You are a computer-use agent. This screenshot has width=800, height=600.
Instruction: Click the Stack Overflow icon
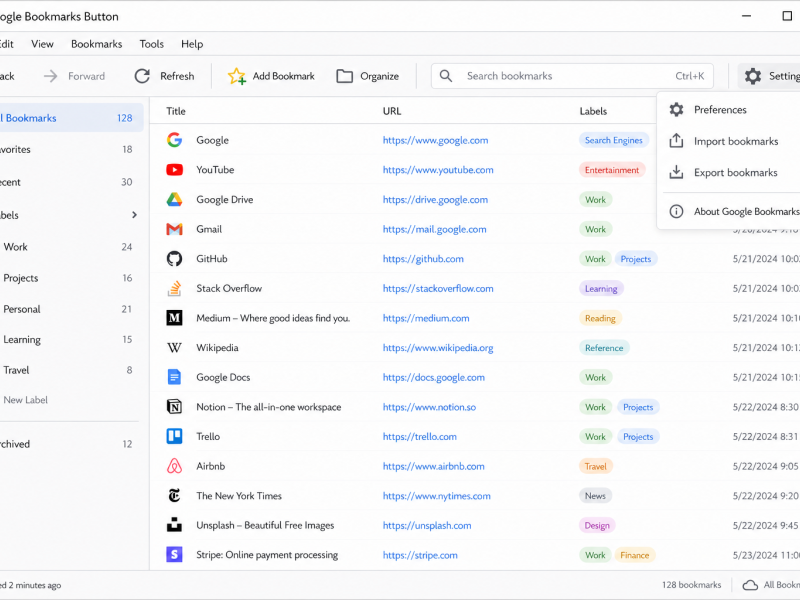(x=174, y=288)
